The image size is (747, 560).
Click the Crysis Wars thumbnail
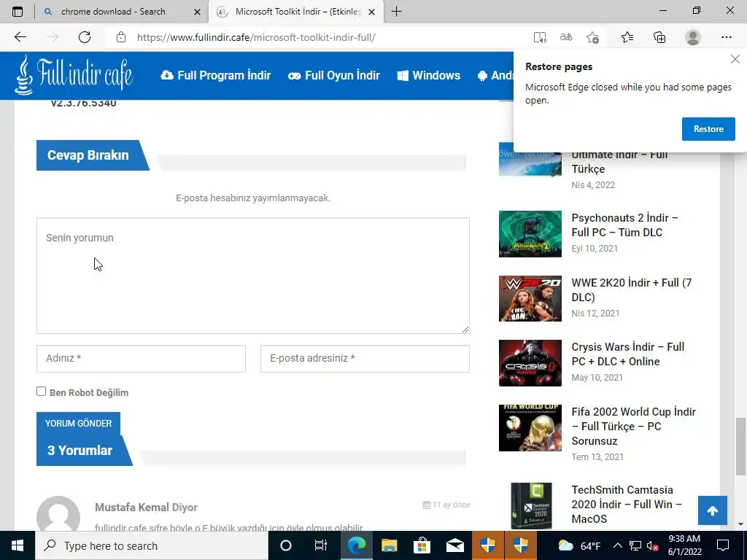[x=530, y=363]
